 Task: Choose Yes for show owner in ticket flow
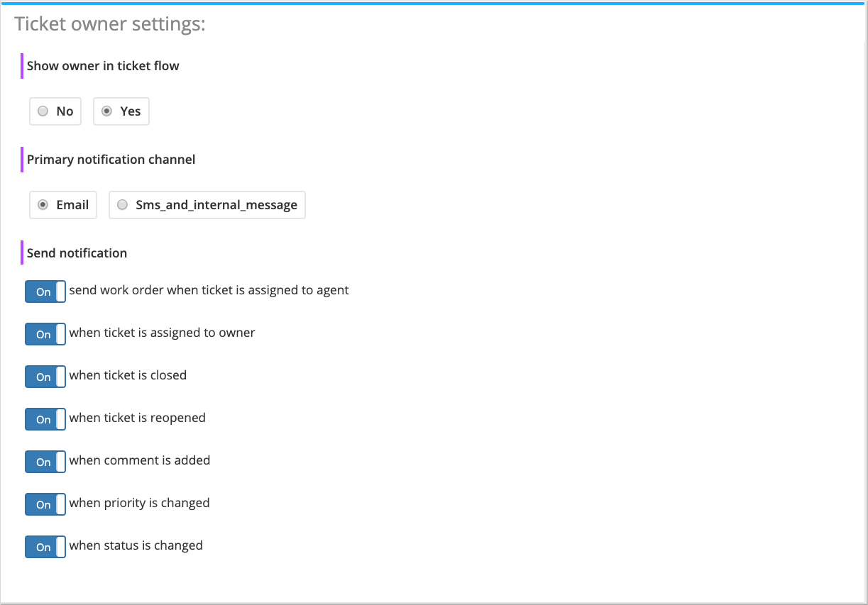pyautogui.click(x=107, y=111)
